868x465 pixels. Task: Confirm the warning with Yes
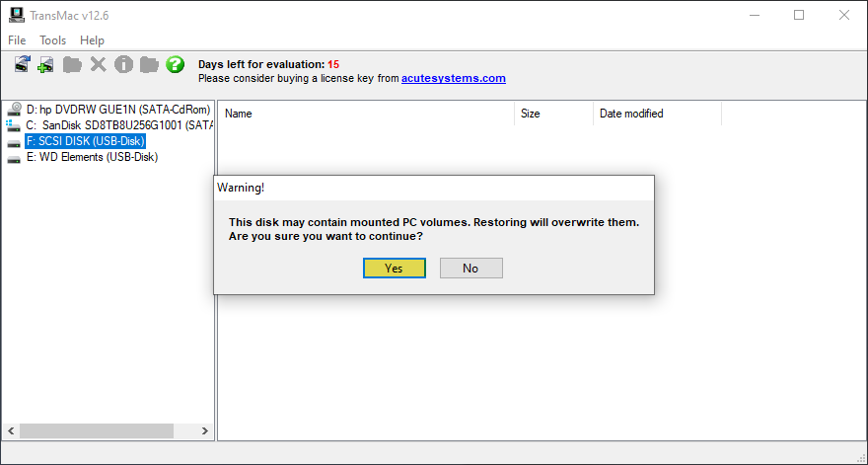point(395,269)
